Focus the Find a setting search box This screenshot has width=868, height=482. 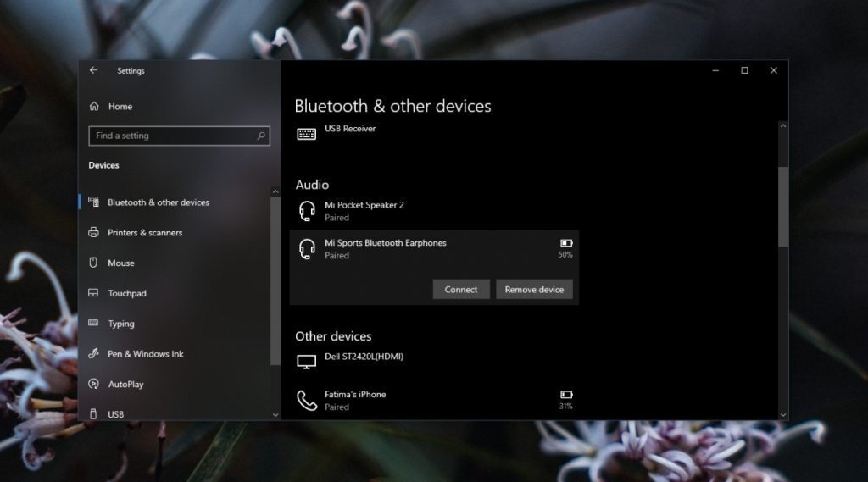click(x=180, y=136)
